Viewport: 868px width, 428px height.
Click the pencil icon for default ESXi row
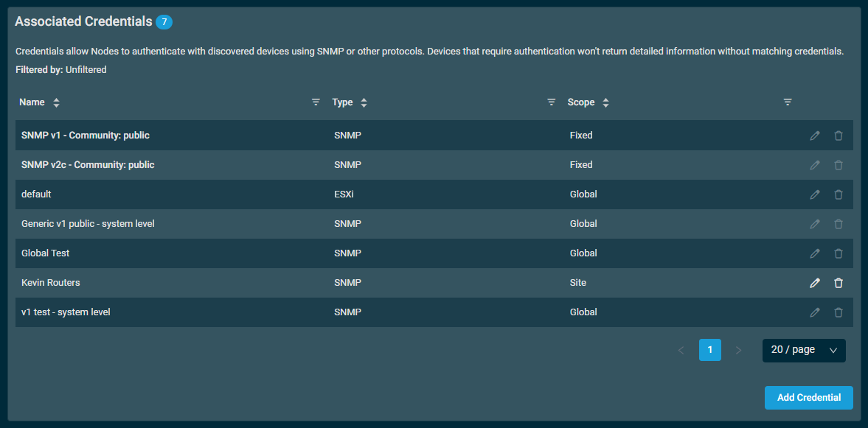814,194
